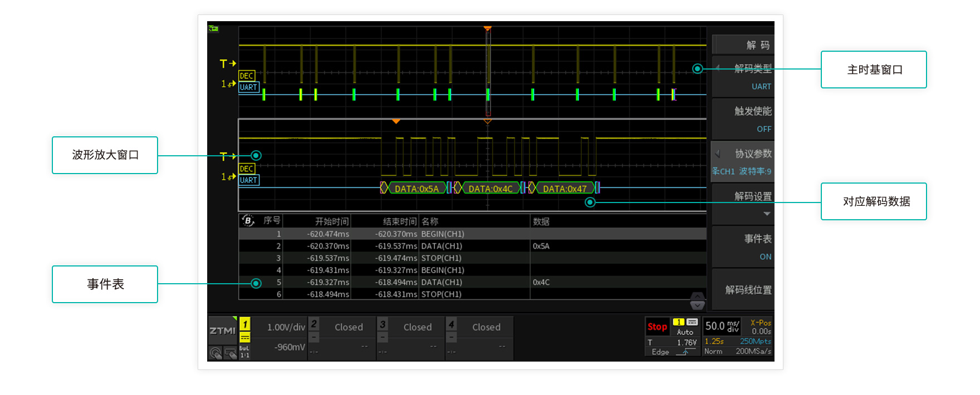Click the rising edge trigger symbol

click(685, 352)
